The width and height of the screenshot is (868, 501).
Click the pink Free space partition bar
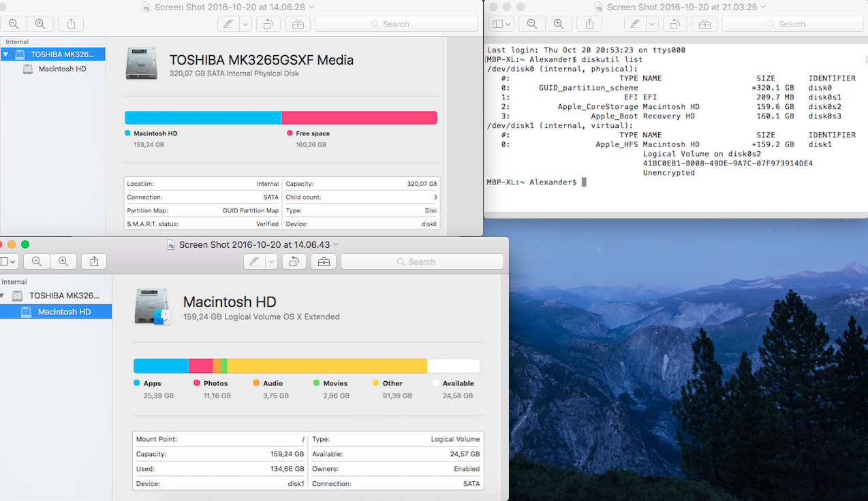[360, 118]
